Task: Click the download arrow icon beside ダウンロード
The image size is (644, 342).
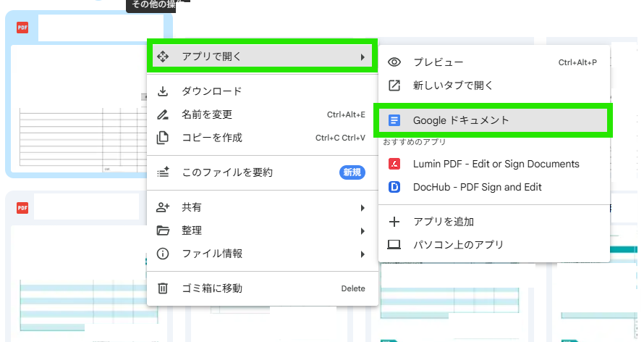Action: (x=163, y=91)
